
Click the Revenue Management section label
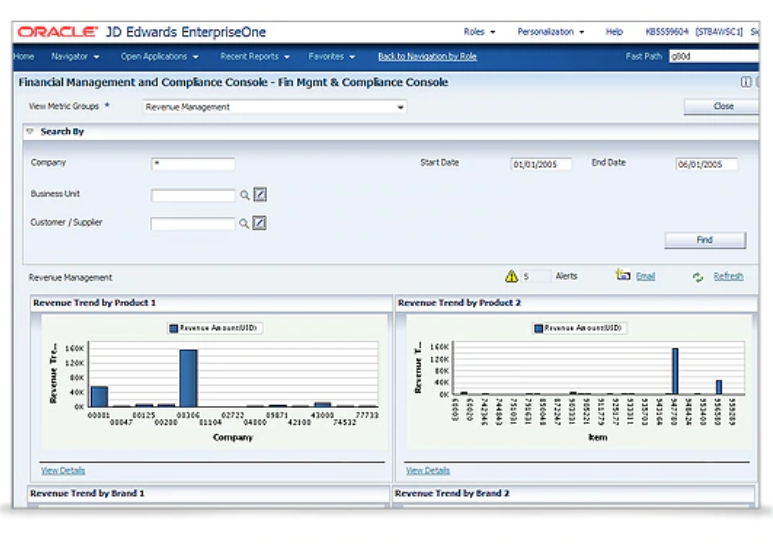(70, 277)
